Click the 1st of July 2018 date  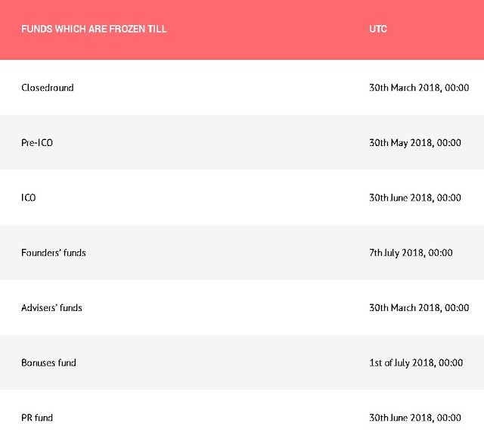416,363
